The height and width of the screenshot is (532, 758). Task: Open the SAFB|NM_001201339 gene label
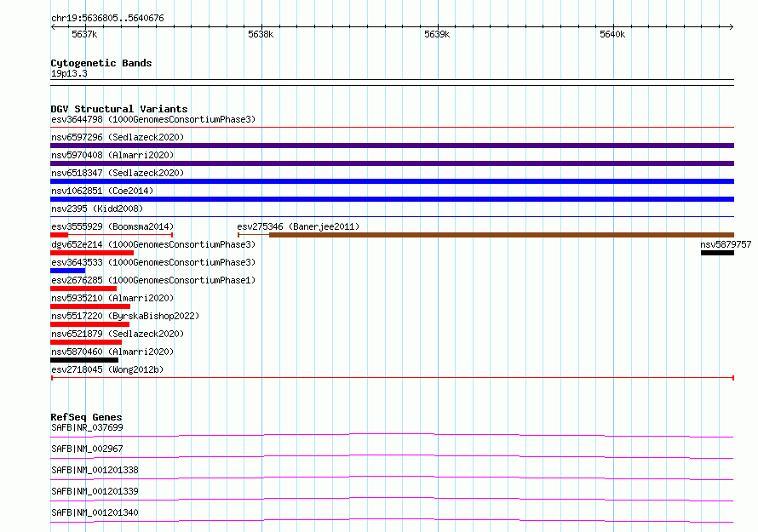(95, 491)
